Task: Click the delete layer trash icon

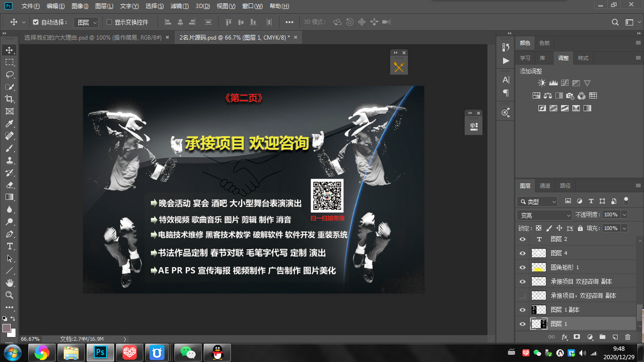Action: tap(627, 337)
